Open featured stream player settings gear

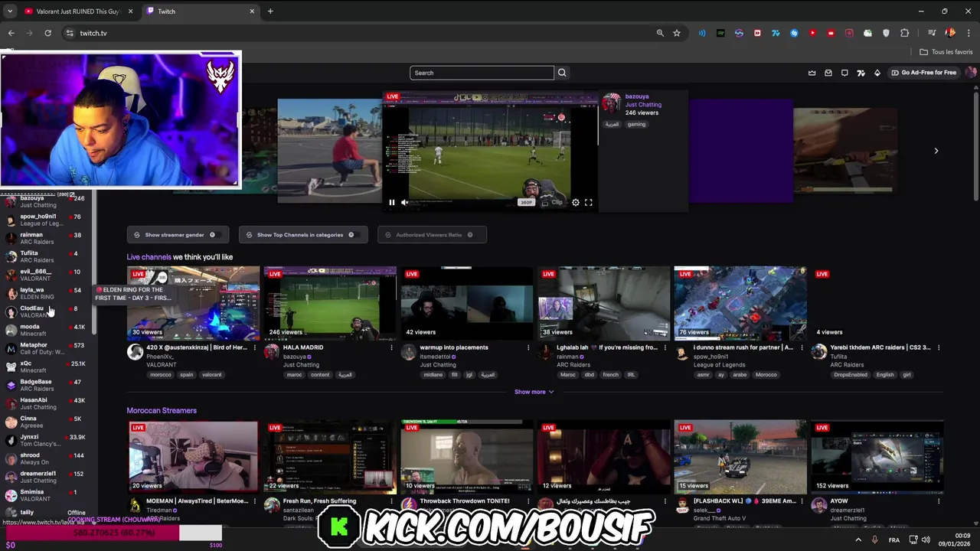click(x=576, y=203)
